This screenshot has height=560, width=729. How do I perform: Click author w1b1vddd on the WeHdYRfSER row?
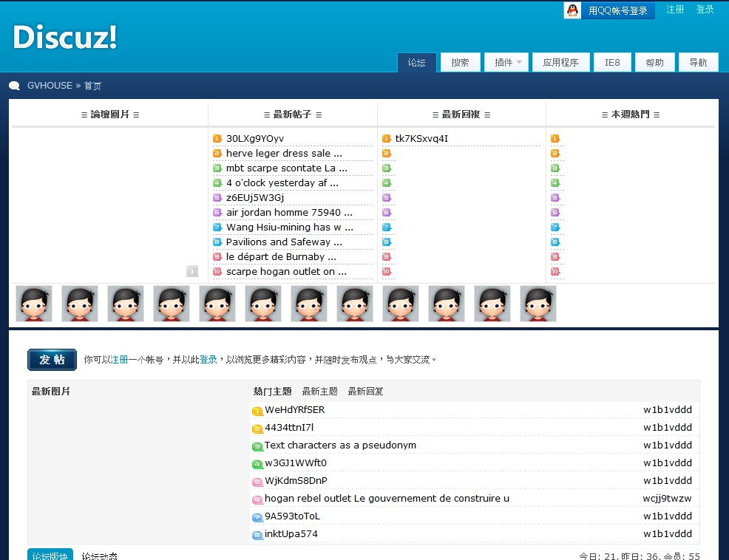pos(668,410)
